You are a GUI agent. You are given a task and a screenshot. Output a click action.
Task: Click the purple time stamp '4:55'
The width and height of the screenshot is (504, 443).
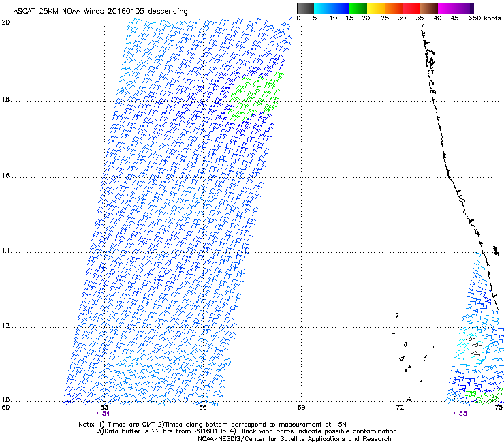click(x=460, y=414)
